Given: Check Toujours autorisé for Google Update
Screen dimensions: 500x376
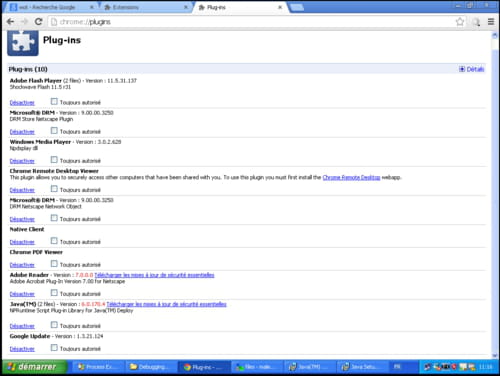Looking at the screenshot, I should click(x=54, y=348).
